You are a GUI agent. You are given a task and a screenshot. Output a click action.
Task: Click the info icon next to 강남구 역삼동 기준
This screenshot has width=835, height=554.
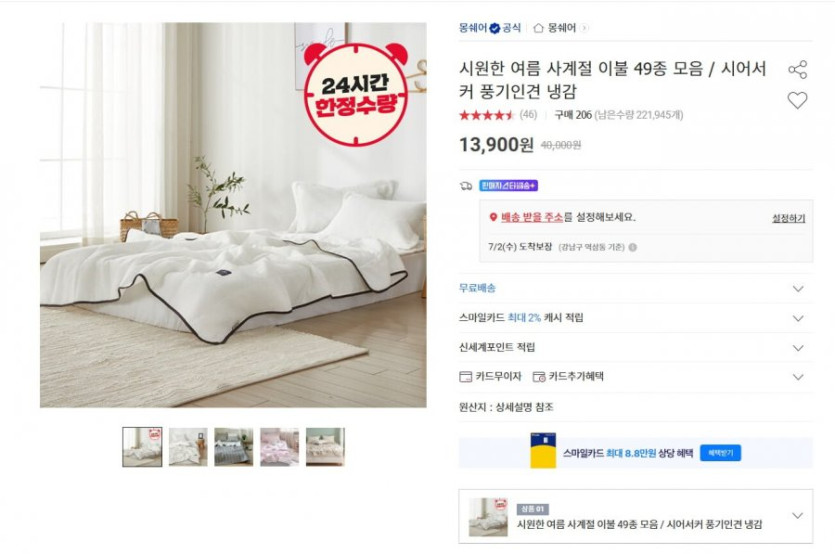coord(633,247)
